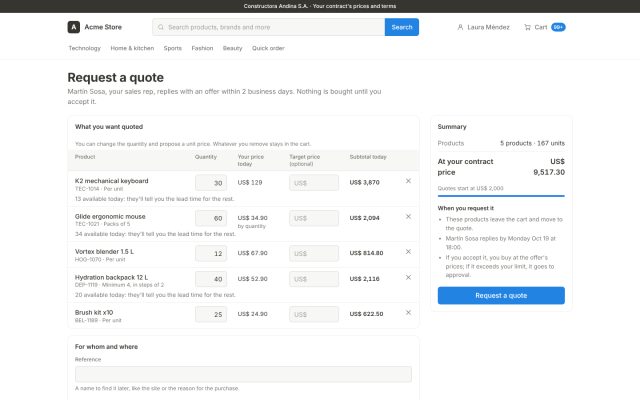Open the Sports category
Screen dimensions: 640x400
pyautogui.click(x=173, y=48)
